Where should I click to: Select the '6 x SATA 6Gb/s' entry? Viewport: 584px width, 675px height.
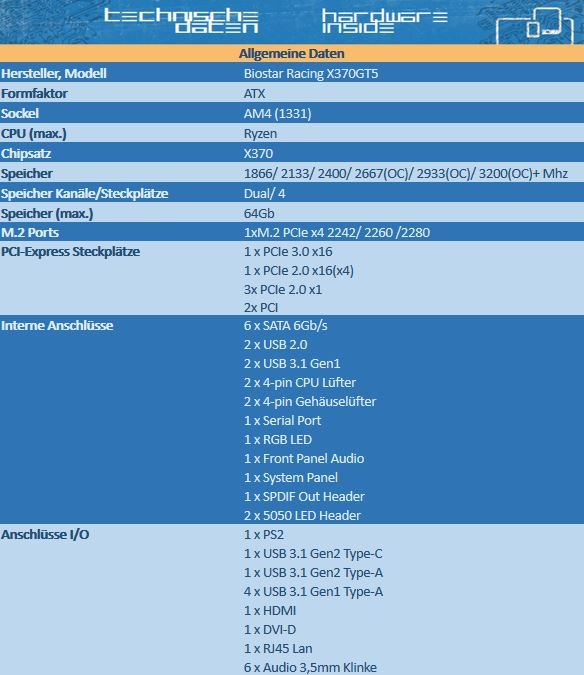coord(285,325)
